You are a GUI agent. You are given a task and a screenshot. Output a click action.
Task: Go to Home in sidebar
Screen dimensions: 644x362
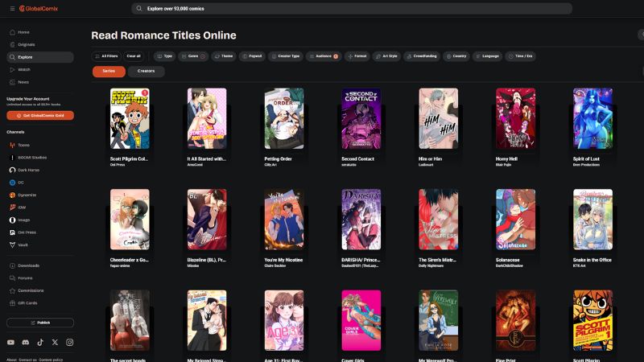point(40,32)
